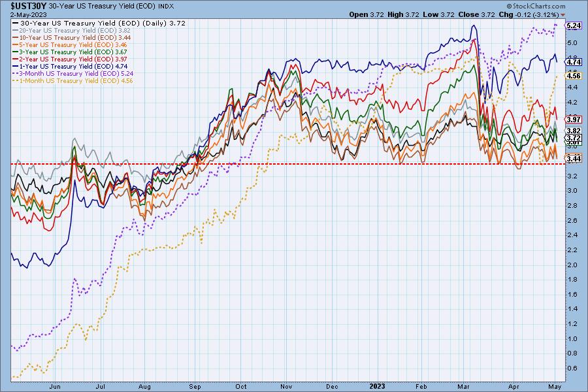Click the Sep month label on time axis
Viewport: 588px width, 392px height.
pos(195,386)
